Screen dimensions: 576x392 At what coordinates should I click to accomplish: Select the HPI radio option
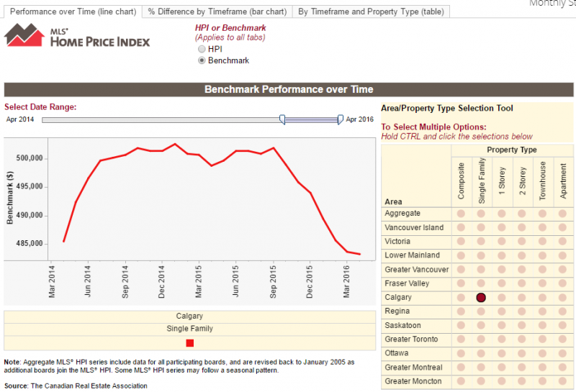click(x=202, y=49)
